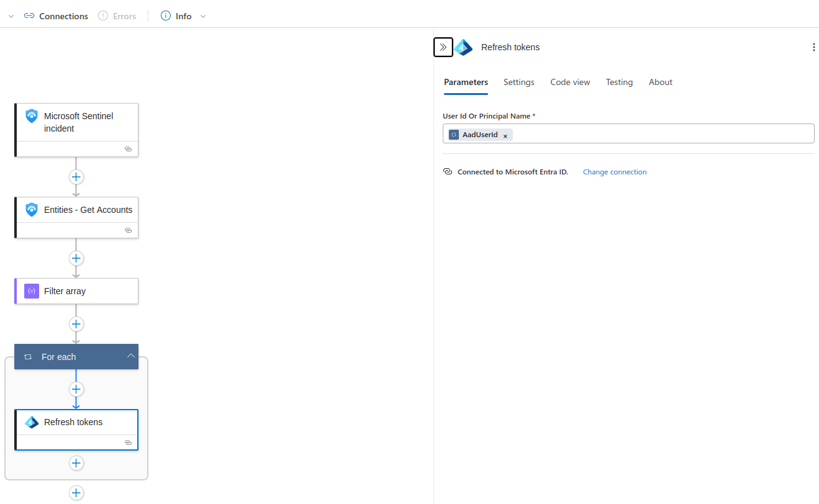This screenshot has width=819, height=504.
Task: Click the For each loop icon
Action: click(28, 357)
